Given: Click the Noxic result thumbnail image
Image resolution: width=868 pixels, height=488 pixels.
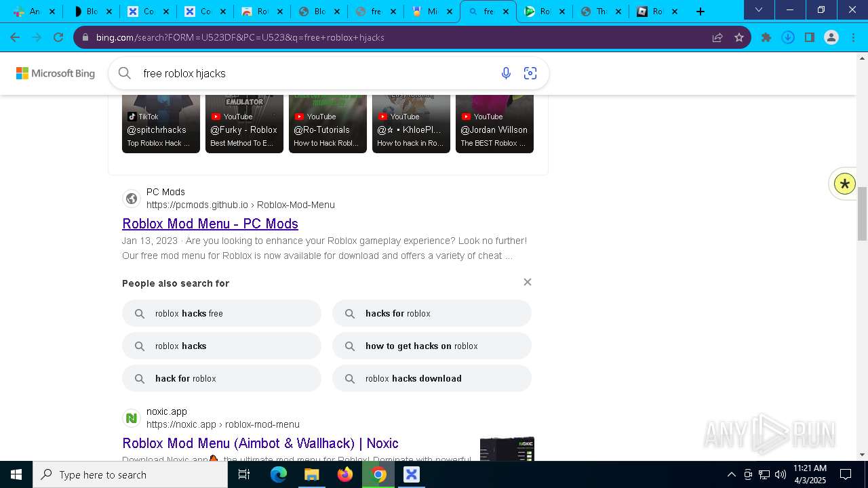Looking at the screenshot, I should pos(507,449).
